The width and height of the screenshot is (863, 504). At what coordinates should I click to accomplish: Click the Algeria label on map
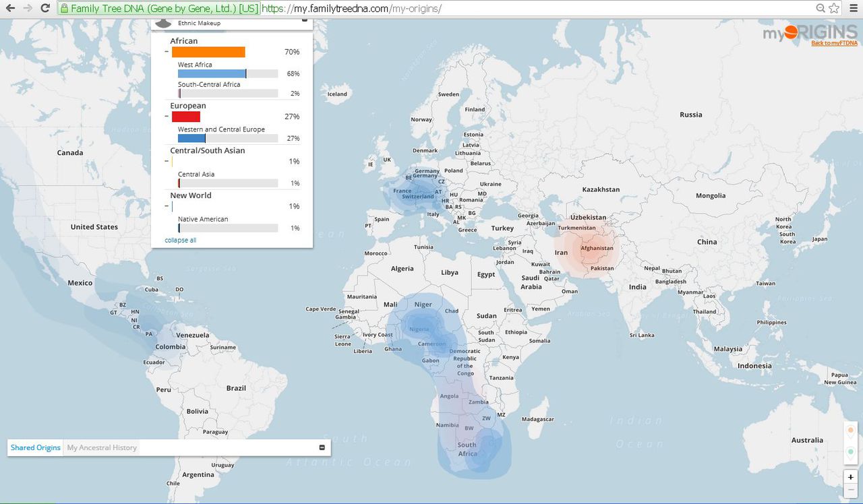[x=403, y=269]
